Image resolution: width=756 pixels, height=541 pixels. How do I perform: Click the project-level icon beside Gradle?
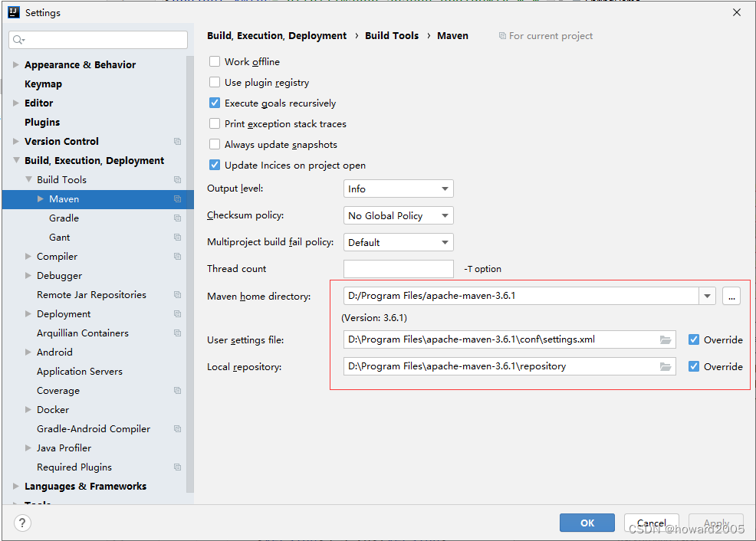click(x=177, y=218)
